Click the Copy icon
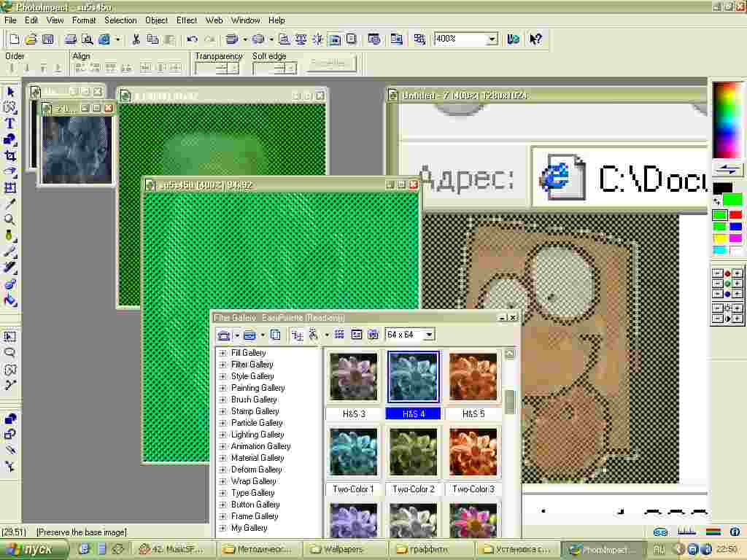 (152, 39)
